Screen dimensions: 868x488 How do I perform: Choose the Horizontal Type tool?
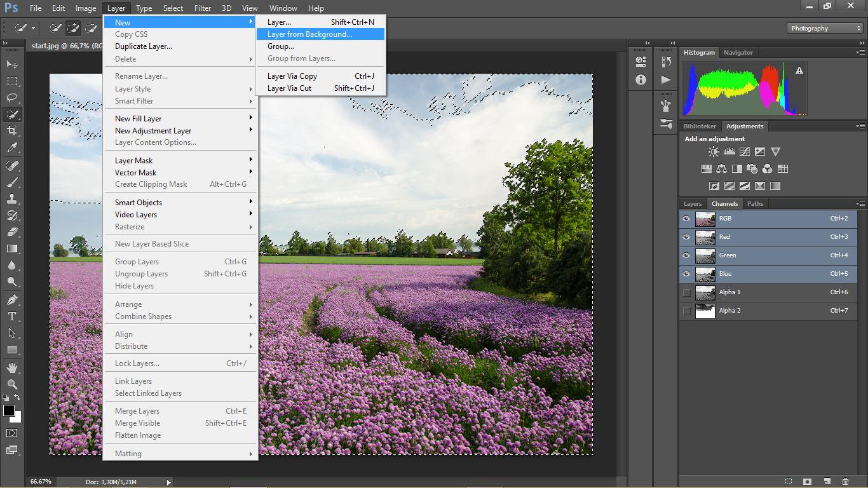[12, 316]
